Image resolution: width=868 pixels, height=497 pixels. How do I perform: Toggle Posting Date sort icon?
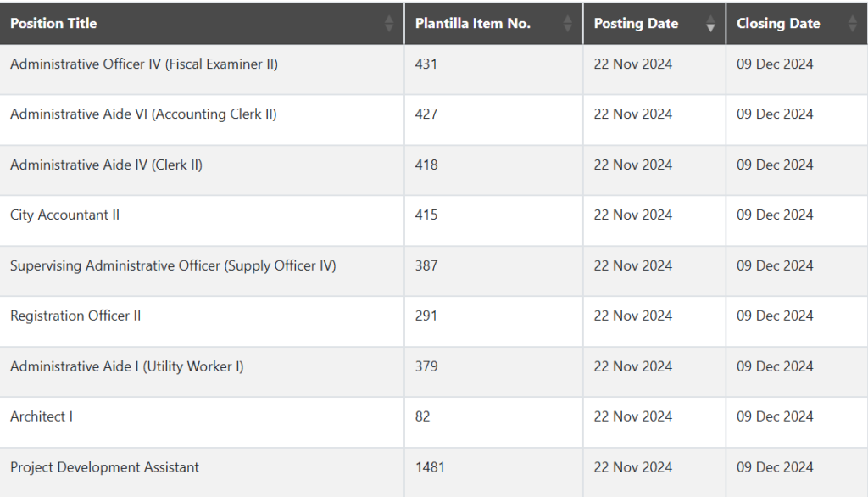click(710, 23)
